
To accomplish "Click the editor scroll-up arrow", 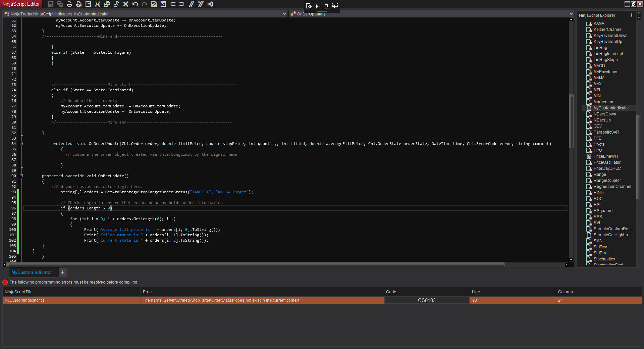I will pos(571,19).
